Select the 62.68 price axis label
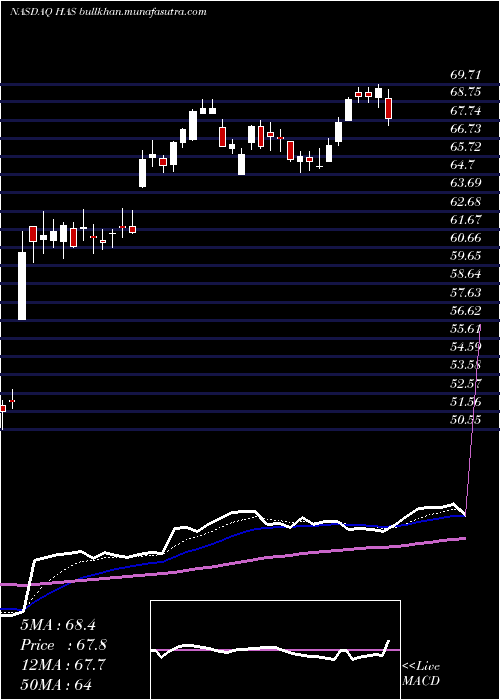500x700 pixels. coord(465,202)
